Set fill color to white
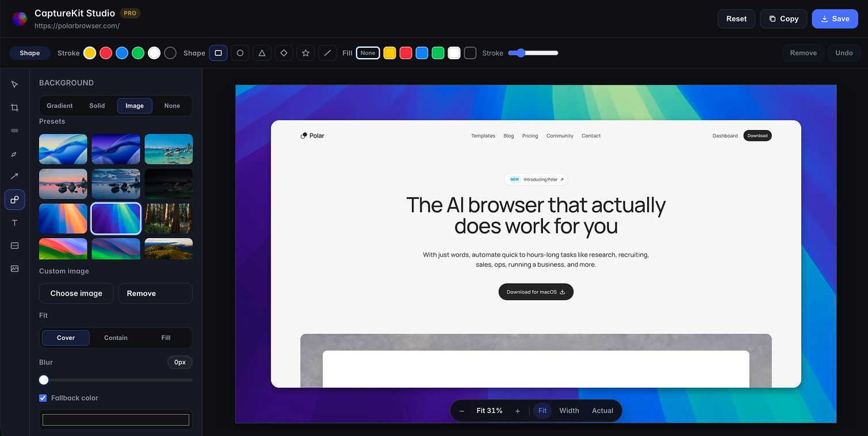This screenshot has height=436, width=868. [x=454, y=53]
